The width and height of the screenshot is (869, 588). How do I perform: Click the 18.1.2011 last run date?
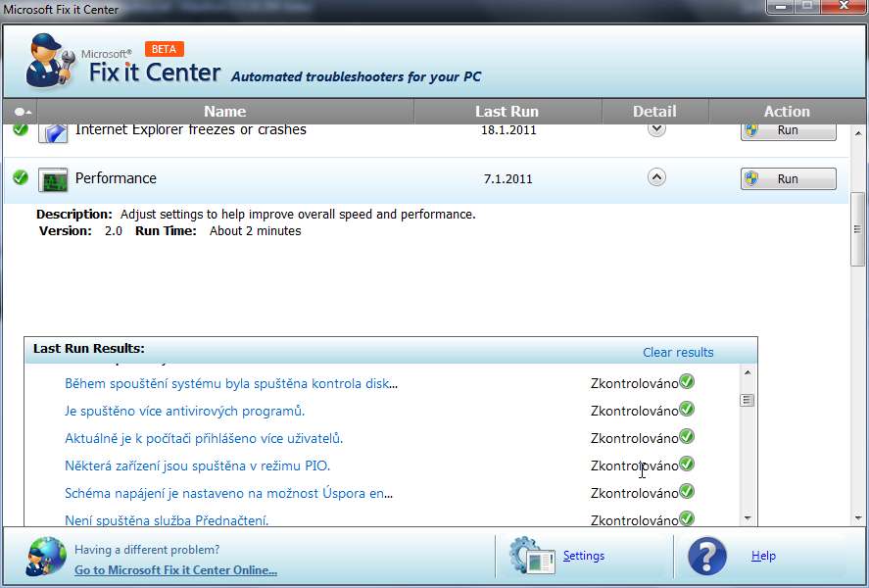click(508, 130)
